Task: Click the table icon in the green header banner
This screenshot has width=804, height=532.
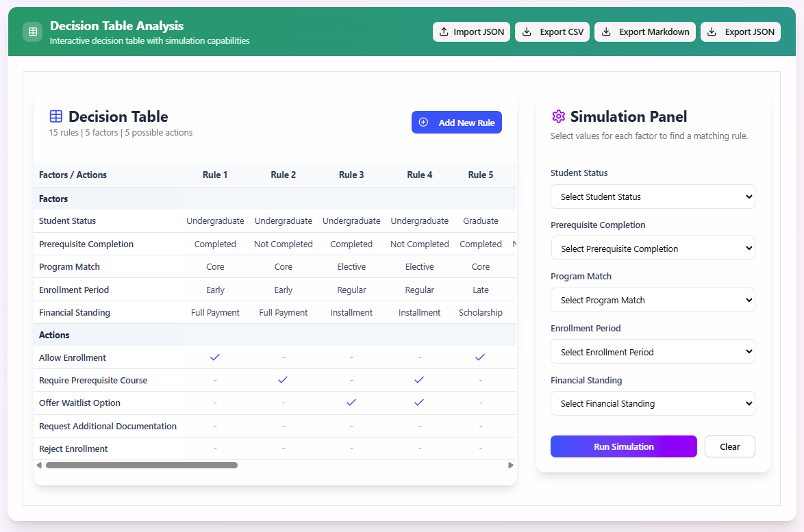Action: pyautogui.click(x=32, y=31)
